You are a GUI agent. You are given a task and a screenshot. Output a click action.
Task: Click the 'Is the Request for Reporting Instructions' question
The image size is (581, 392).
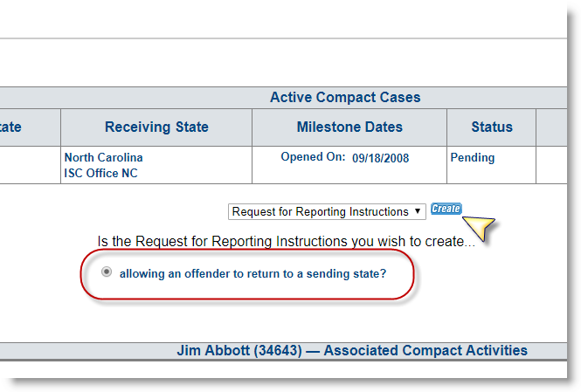pyautogui.click(x=287, y=241)
